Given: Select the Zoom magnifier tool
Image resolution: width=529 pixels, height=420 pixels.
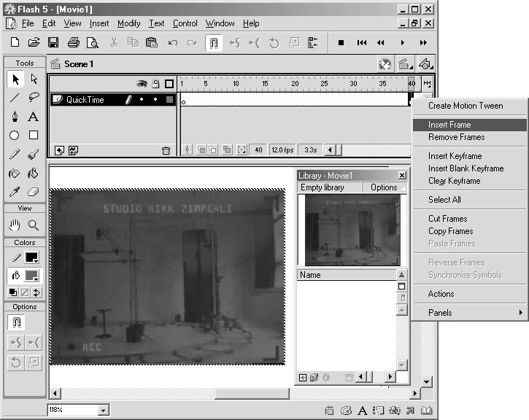Looking at the screenshot, I should click(x=34, y=225).
